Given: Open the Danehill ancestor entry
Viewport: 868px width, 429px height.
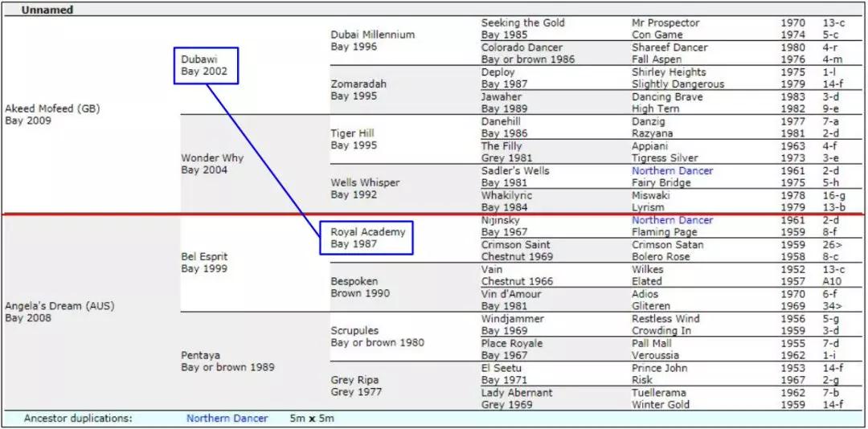Looking at the screenshot, I should (501, 121).
